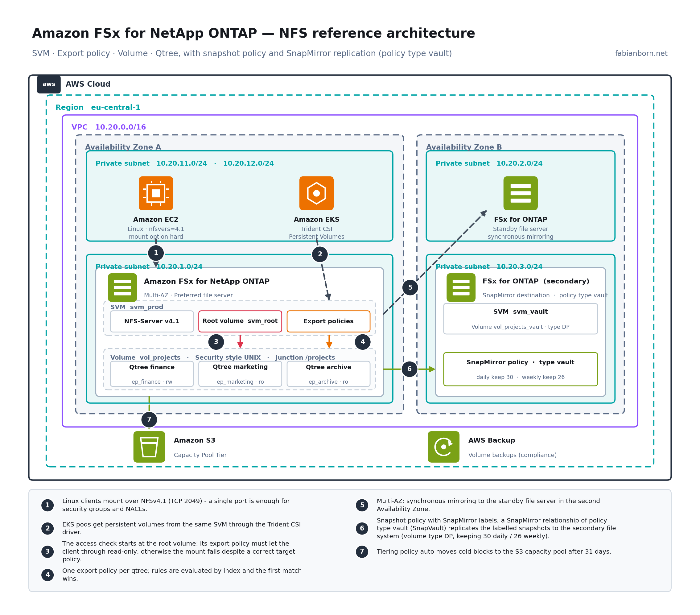700x615 pixels.
Task: Click the Availability Zone B label
Action: (x=464, y=147)
